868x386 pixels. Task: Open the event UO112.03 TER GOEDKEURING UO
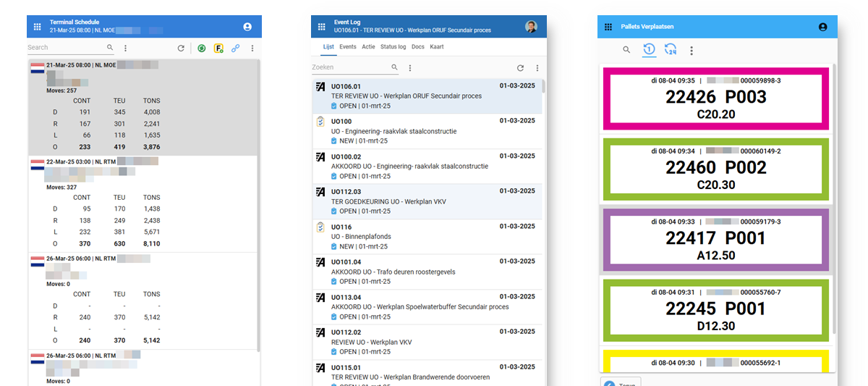427,201
